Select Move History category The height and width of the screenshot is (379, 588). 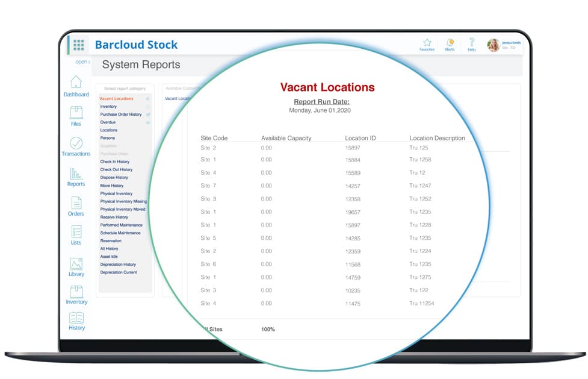112,186
